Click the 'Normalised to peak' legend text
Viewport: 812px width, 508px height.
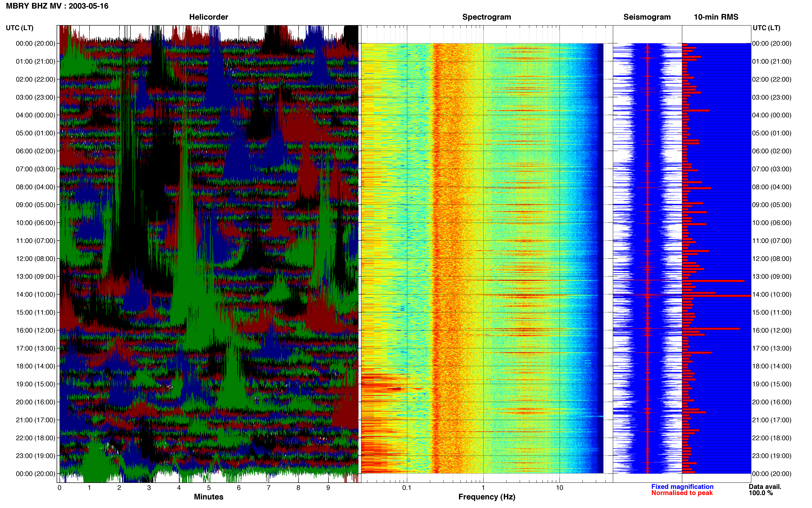click(682, 493)
